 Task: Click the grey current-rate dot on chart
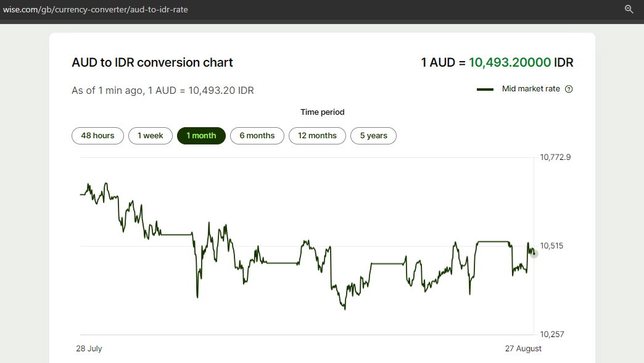point(534,254)
